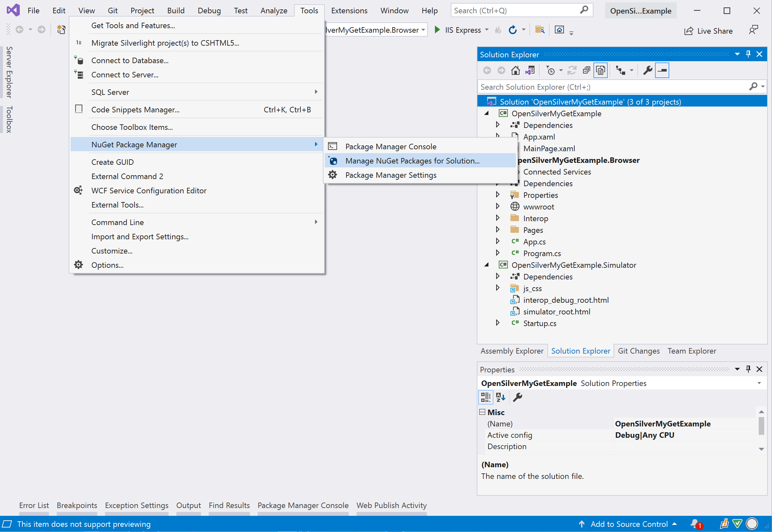Viewport: 772px width, 532px height.
Task: Click the window-with-house toolbar icon
Action: click(559, 30)
